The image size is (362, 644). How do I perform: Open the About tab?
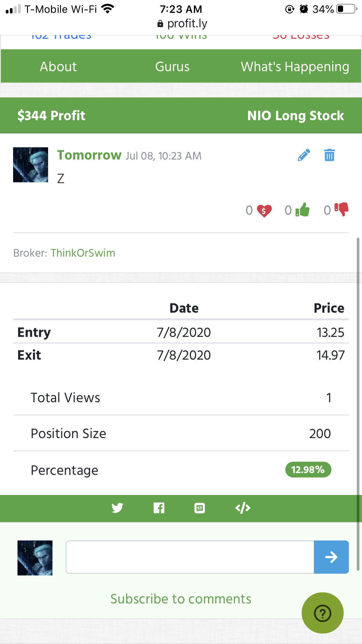click(58, 66)
